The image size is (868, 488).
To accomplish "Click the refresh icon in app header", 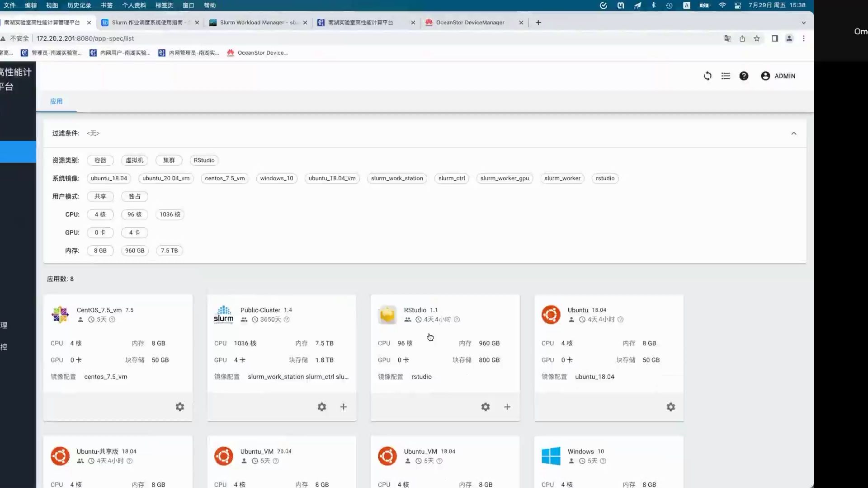I will (x=708, y=76).
